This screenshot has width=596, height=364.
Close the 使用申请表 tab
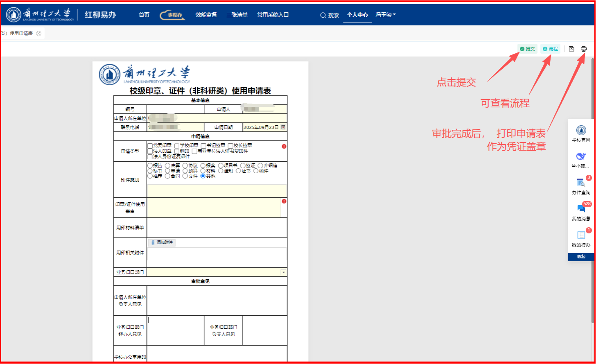38,34
